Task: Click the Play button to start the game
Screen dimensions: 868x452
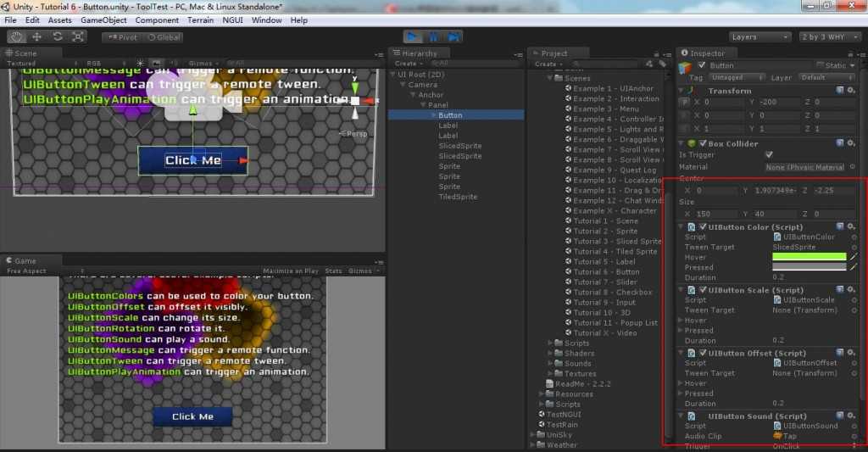Action: [413, 37]
